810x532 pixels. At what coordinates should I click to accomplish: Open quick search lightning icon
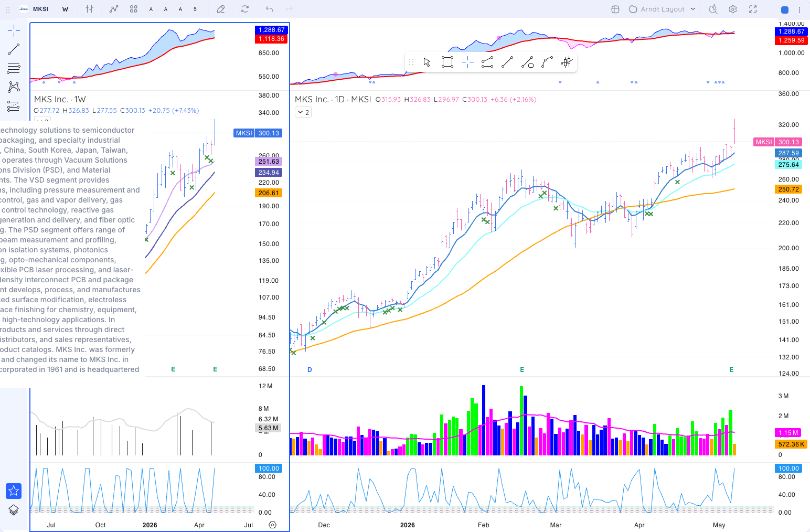pyautogui.click(x=713, y=9)
